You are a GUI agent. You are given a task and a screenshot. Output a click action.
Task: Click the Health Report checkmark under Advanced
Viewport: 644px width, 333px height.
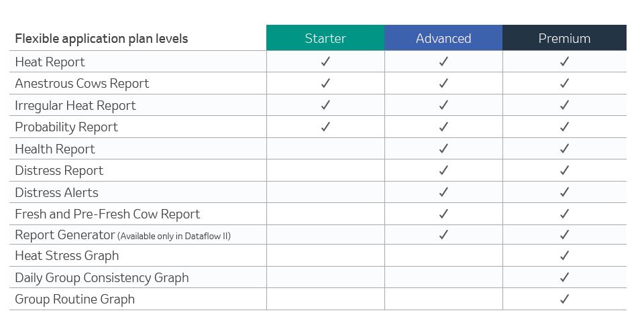coord(443,149)
